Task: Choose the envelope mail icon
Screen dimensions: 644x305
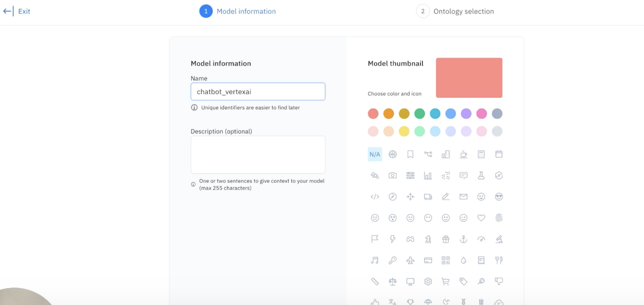Action: [464, 197]
